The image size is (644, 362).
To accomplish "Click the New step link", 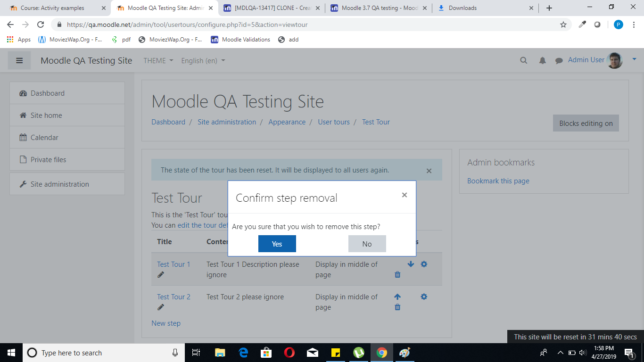I will pos(166,323).
